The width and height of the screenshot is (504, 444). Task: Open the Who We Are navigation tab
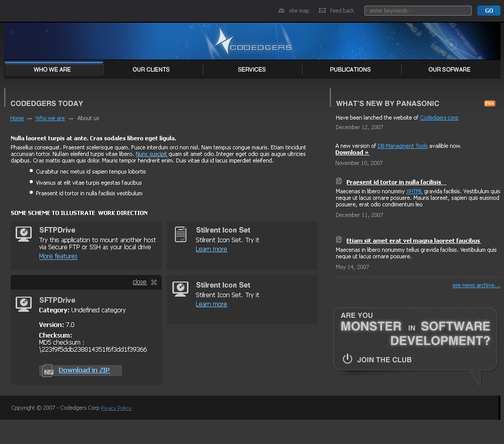click(x=52, y=70)
